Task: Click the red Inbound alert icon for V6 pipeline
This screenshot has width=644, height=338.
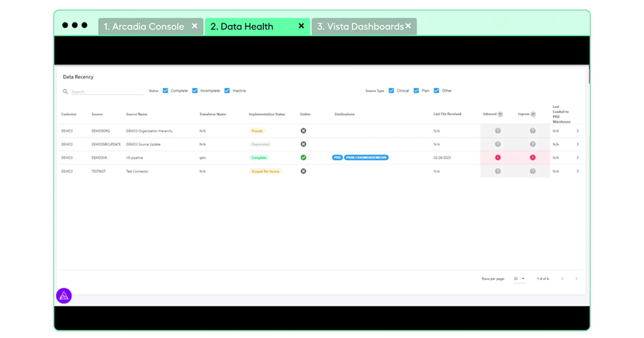Action: 498,157
